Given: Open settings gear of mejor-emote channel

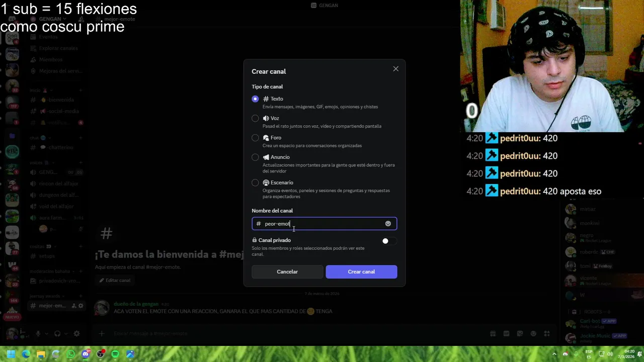Looking at the screenshot, I should click(x=81, y=306).
